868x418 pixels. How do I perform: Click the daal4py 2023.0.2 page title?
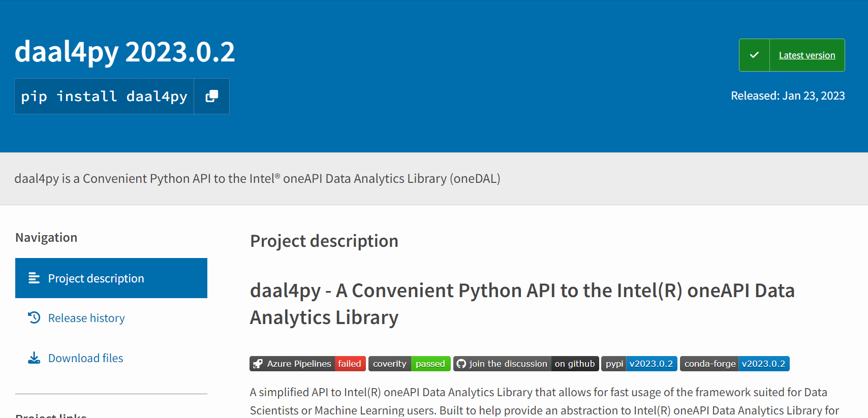pos(125,52)
